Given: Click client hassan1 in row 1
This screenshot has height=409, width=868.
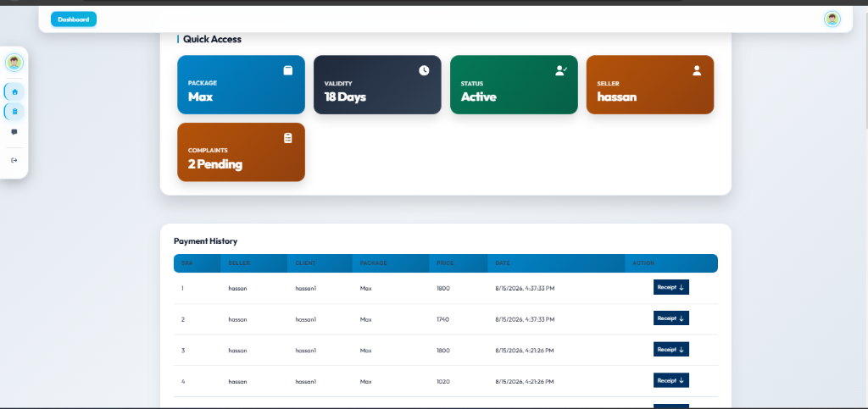Looking at the screenshot, I should click(305, 289).
